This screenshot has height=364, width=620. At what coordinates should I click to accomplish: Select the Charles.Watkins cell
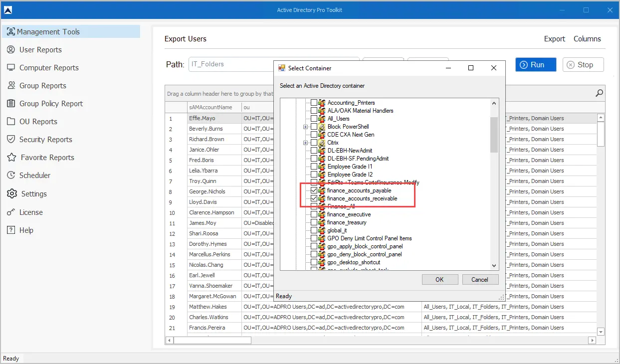click(x=213, y=317)
